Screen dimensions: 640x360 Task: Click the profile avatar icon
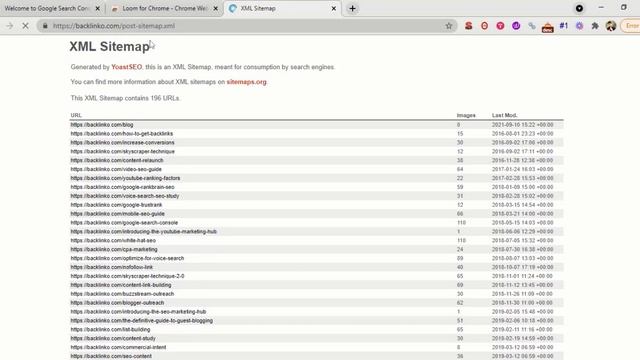(x=611, y=26)
